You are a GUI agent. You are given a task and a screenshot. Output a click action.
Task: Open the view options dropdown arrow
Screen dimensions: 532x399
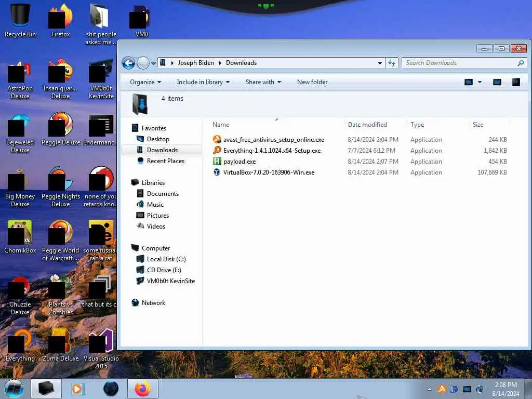[x=480, y=82]
